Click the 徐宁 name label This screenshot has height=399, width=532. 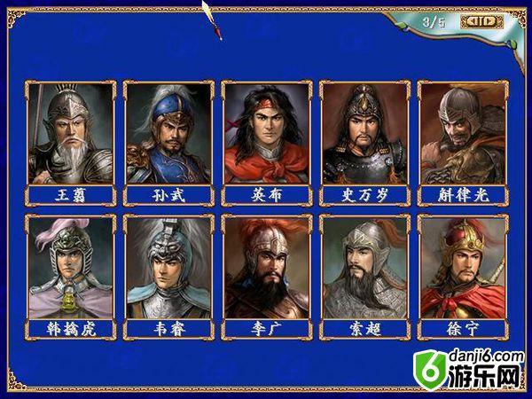coord(463,330)
